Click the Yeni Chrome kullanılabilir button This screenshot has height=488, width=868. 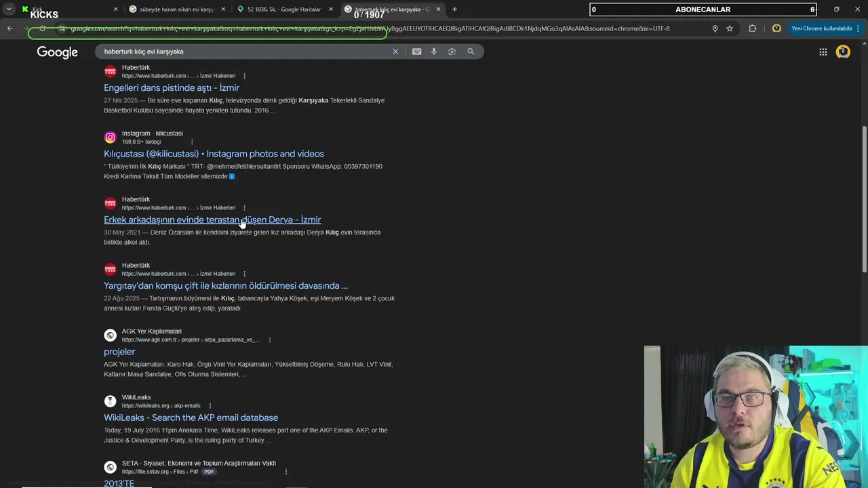click(822, 28)
